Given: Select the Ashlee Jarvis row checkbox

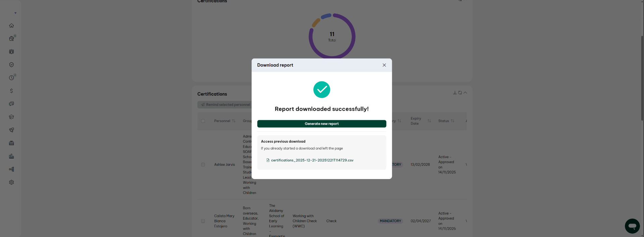Looking at the screenshot, I should coord(203,165).
